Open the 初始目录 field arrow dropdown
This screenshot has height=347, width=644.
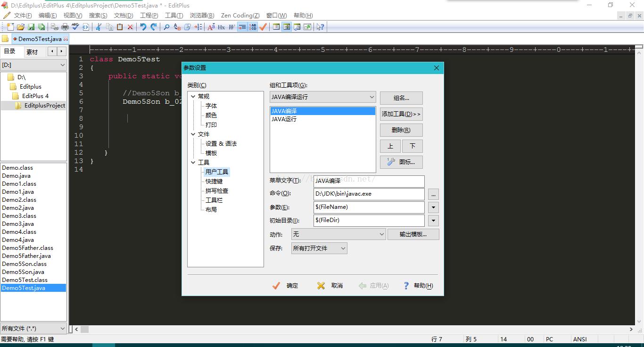click(x=433, y=220)
